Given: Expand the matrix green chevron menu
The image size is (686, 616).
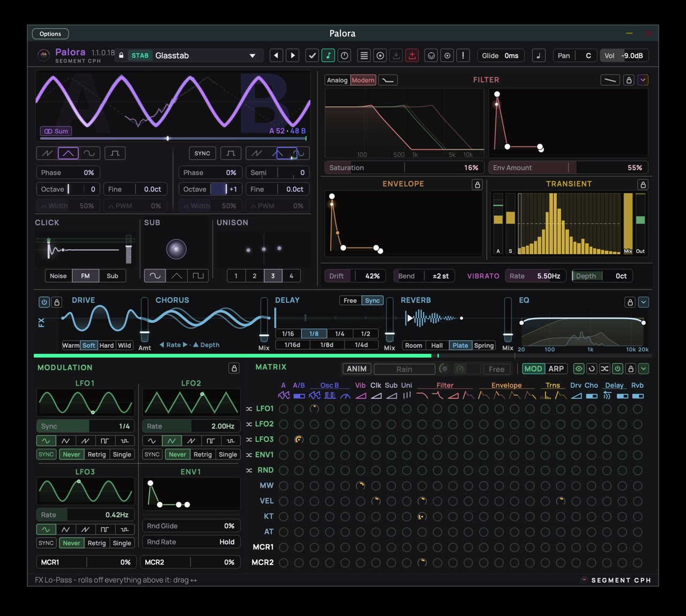Looking at the screenshot, I should [644, 369].
